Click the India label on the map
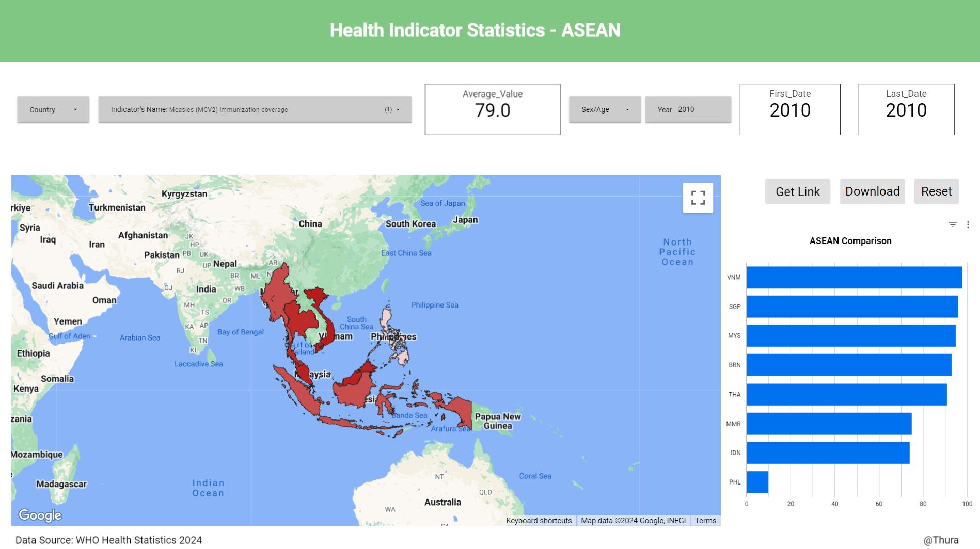The height and width of the screenshot is (549, 980). coord(206,289)
